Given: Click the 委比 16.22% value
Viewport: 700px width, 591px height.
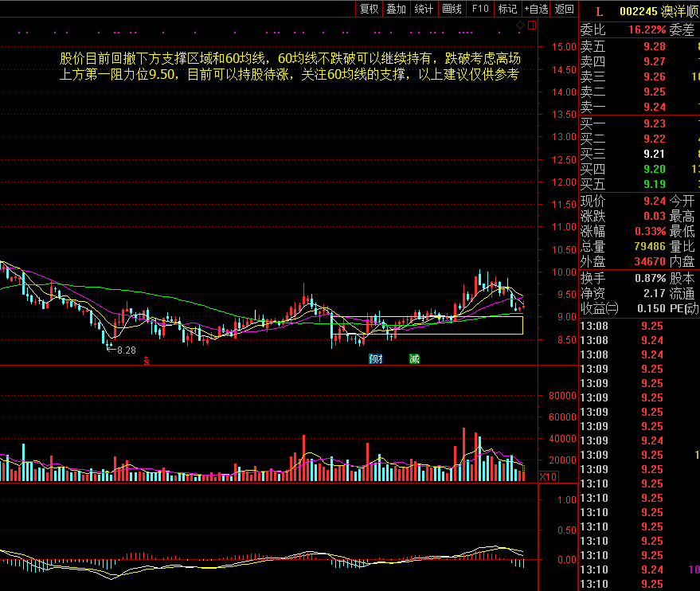Looking at the screenshot, I should pos(647,30).
